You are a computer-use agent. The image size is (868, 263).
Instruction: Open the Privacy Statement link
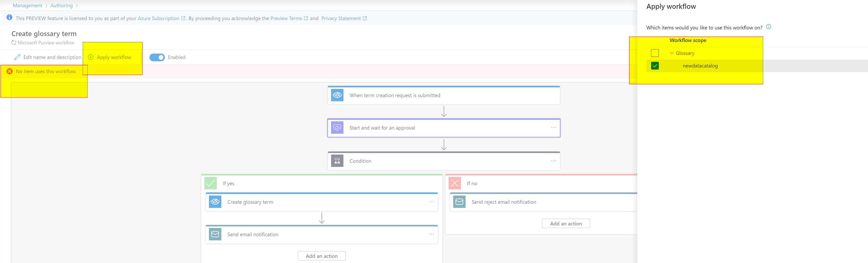tap(341, 18)
